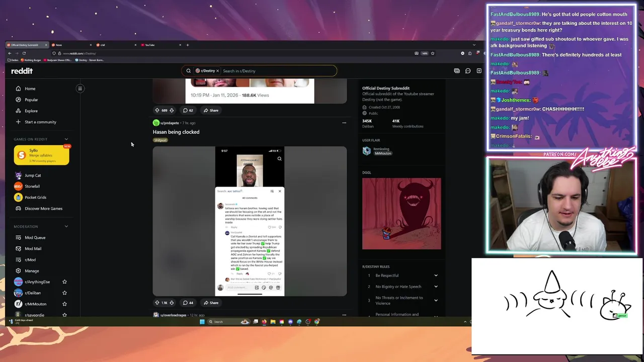The image size is (644, 362).
Task: Click the browser back arrow
Action: pyautogui.click(x=10, y=53)
